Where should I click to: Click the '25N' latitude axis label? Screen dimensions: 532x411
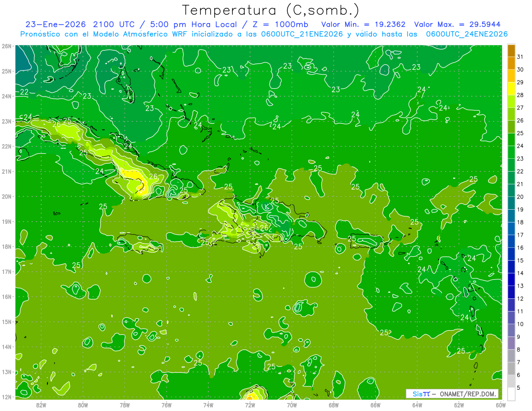[x=6, y=71]
